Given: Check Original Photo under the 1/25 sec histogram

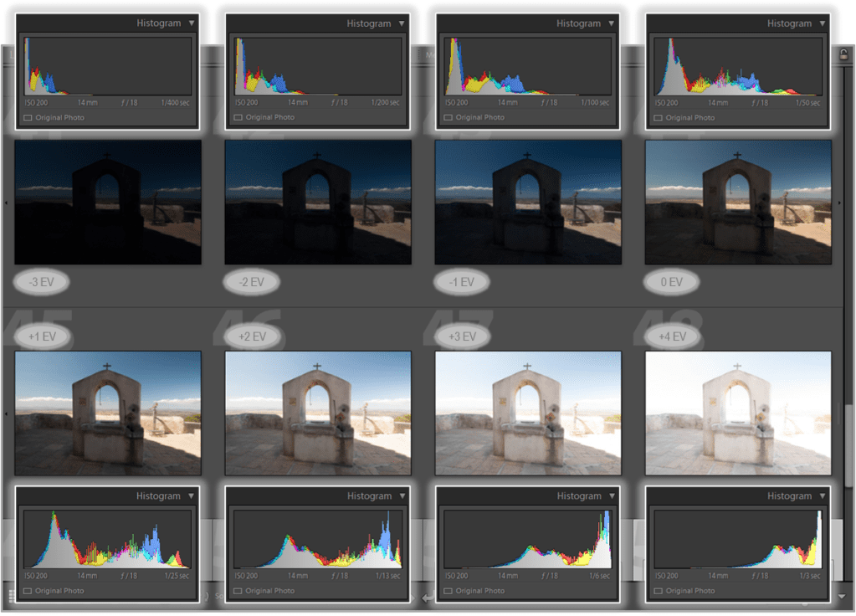Looking at the screenshot, I should pos(28,591).
